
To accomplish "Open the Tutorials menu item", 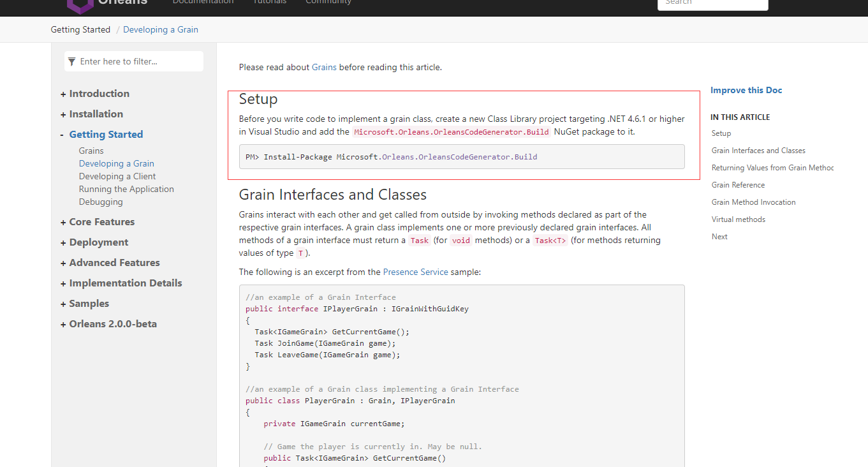I will pos(269,3).
